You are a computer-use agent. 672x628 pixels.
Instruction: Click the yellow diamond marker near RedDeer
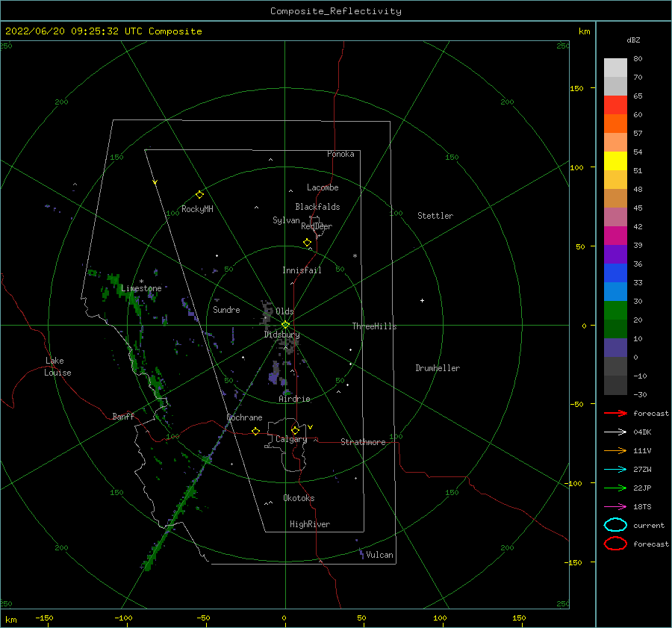pos(307,243)
